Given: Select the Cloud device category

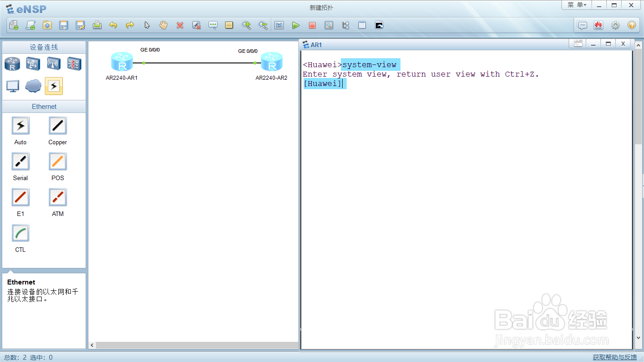Looking at the screenshot, I should (33, 86).
